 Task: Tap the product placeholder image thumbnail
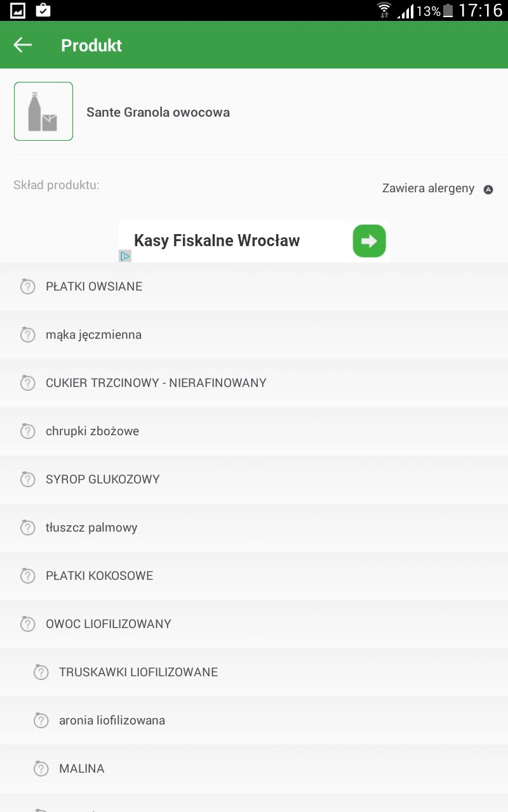click(43, 111)
